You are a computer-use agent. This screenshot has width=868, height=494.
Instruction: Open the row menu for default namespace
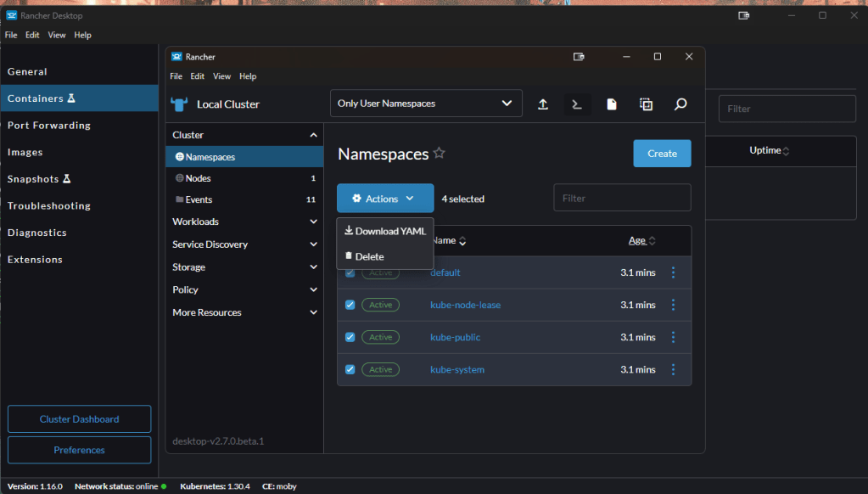[x=673, y=272]
